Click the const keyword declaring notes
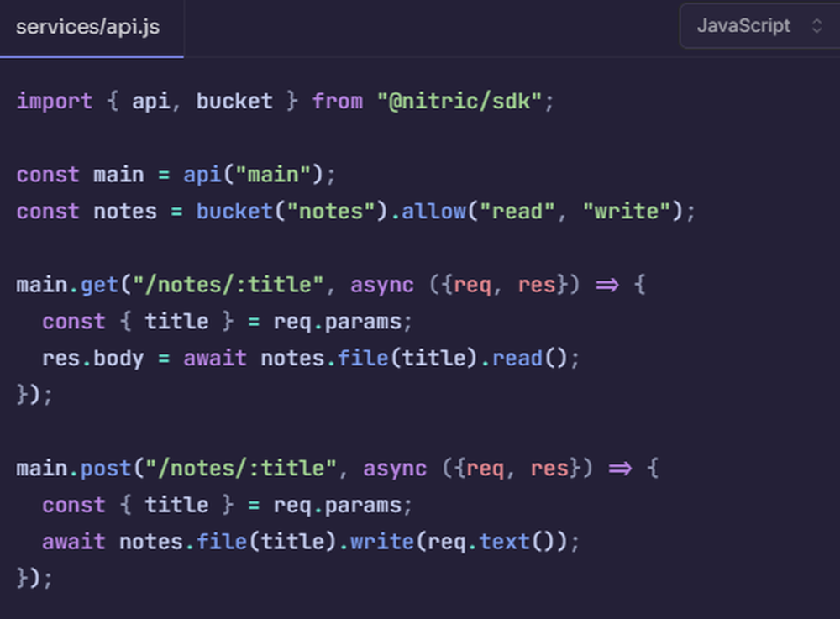 coord(48,211)
